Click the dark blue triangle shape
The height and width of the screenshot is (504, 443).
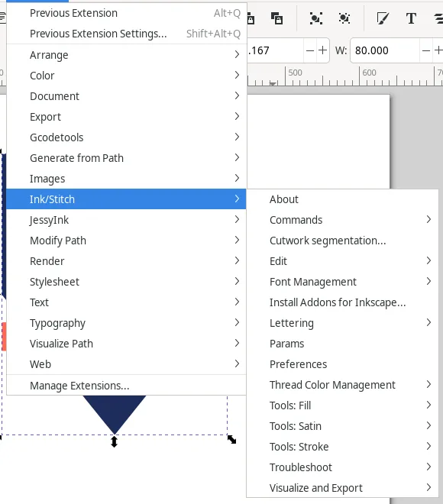(x=115, y=412)
